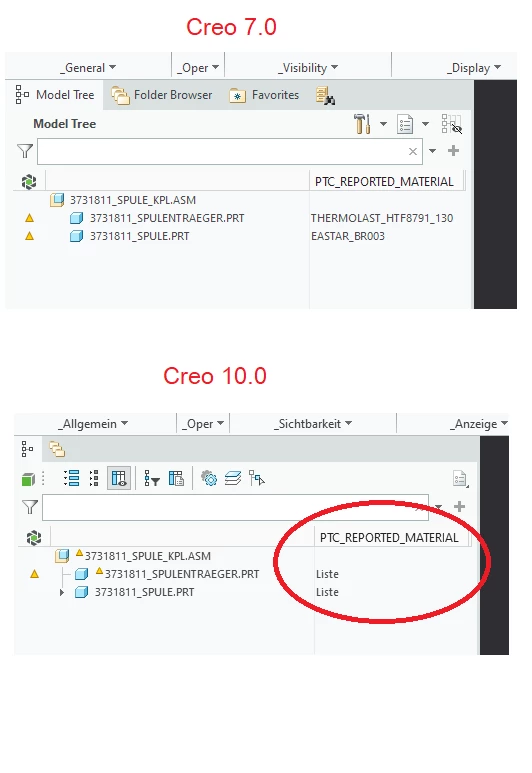532x773 pixels.
Task: Click the list document icon at right in Creo 10.0
Action: coord(460,479)
